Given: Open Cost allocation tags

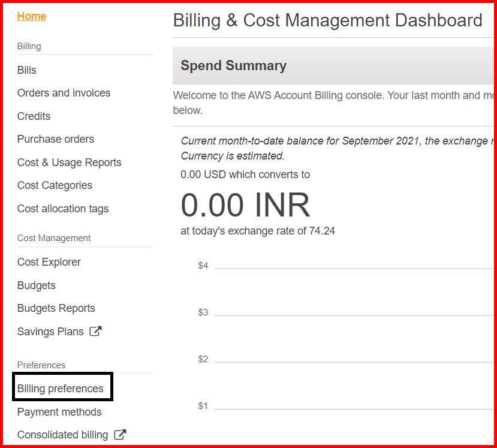Looking at the screenshot, I should click(63, 209).
